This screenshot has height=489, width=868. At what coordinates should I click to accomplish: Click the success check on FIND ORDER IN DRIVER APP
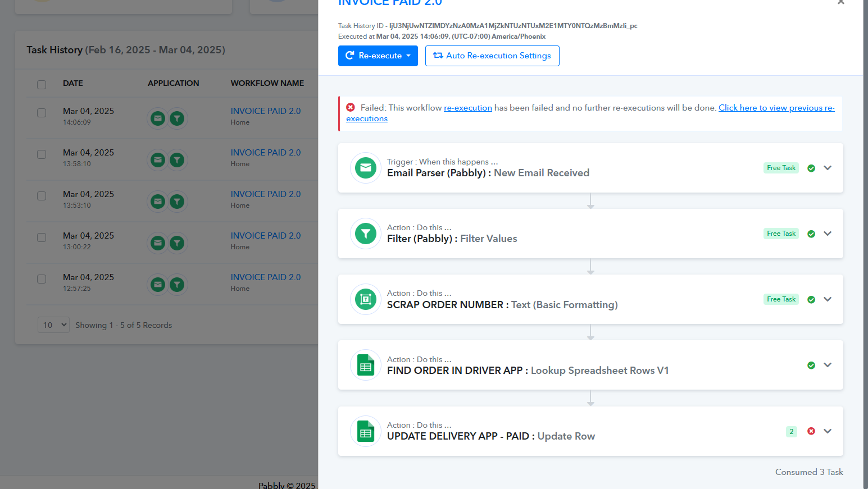(x=811, y=365)
